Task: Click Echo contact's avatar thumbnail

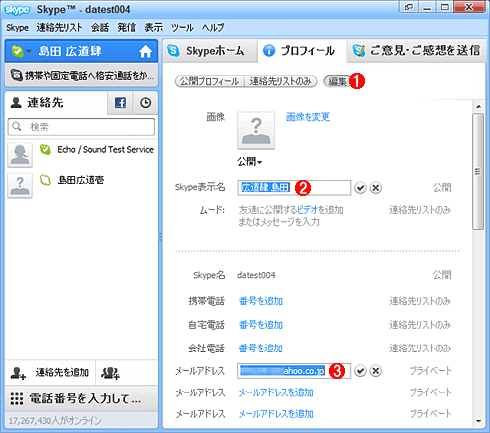Action: [x=20, y=155]
